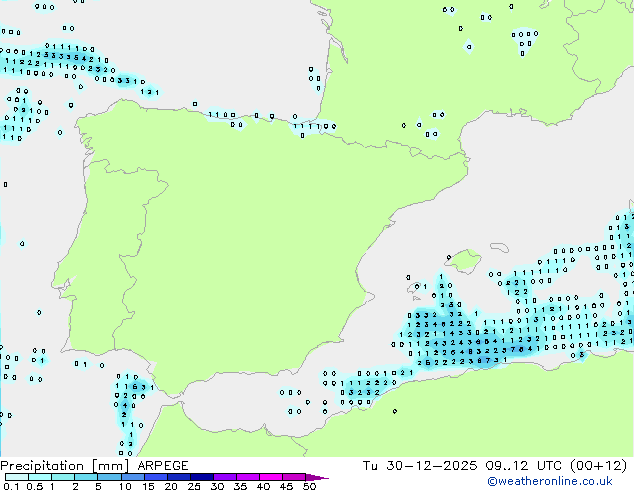Click the legend label '0.1'
This screenshot has width=634, height=490.
click(x=11, y=486)
